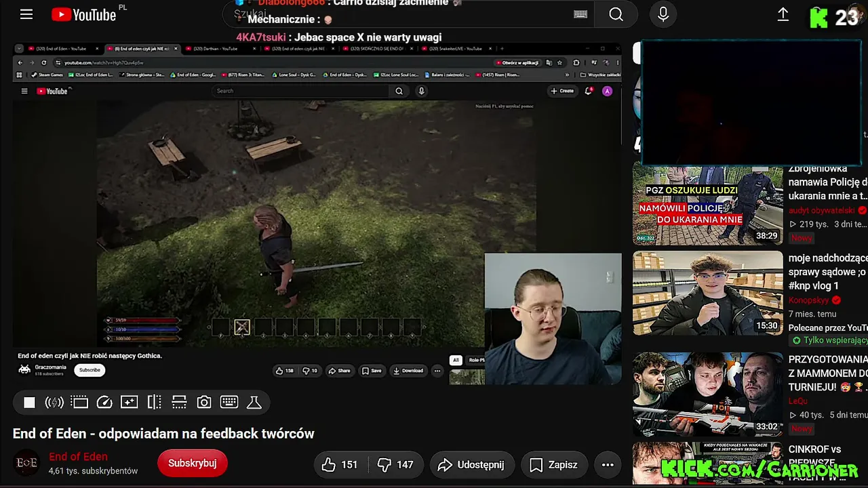Open the three-dot menu next to Zapisz

pyautogui.click(x=608, y=464)
